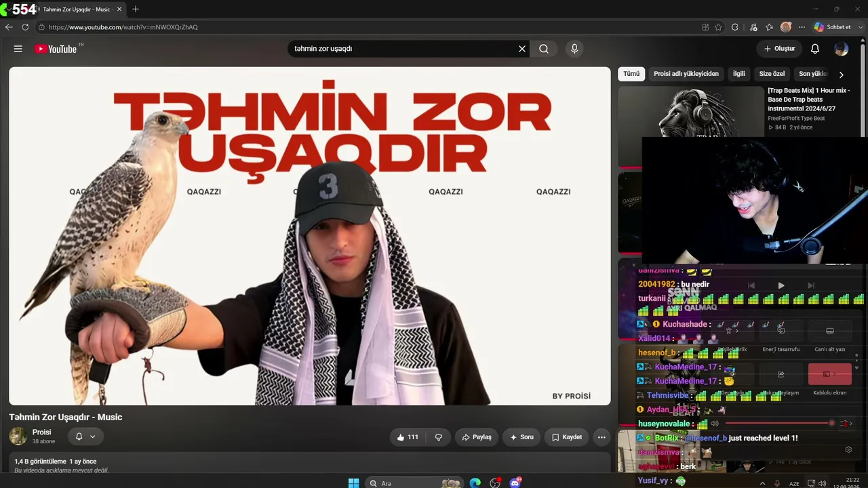
Task: Open Microsoft Edge from the taskbar
Action: pyautogui.click(x=475, y=483)
